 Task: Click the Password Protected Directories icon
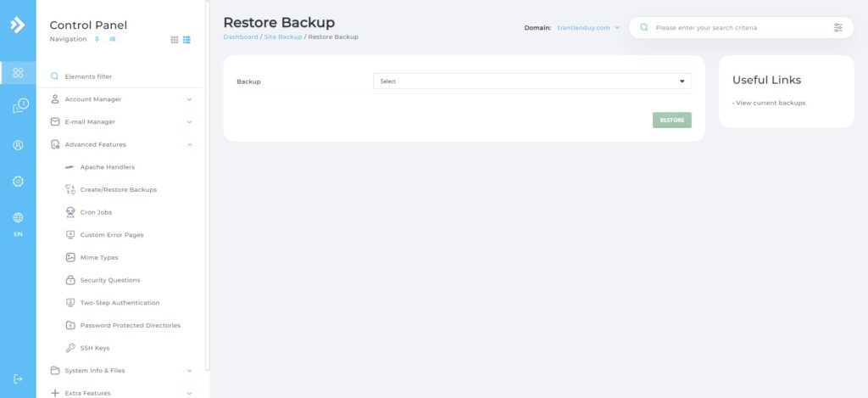coord(70,325)
